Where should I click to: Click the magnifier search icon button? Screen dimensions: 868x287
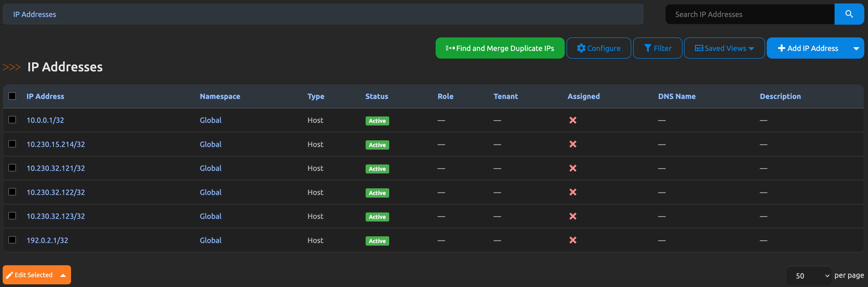[849, 14]
